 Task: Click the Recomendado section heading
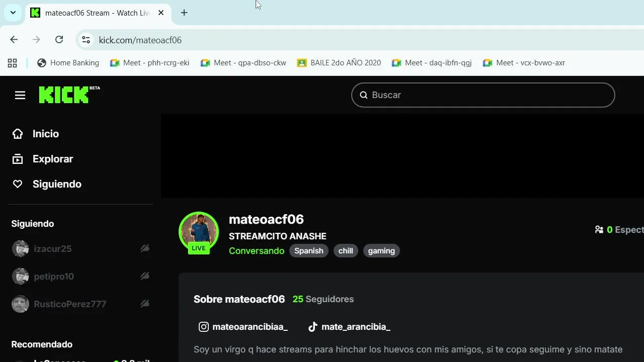[42, 344]
